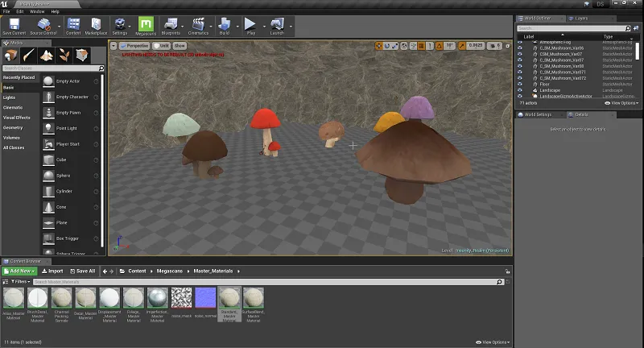Click the Play button in toolbar
Image resolution: width=644 pixels, height=348 pixels.
pyautogui.click(x=250, y=27)
